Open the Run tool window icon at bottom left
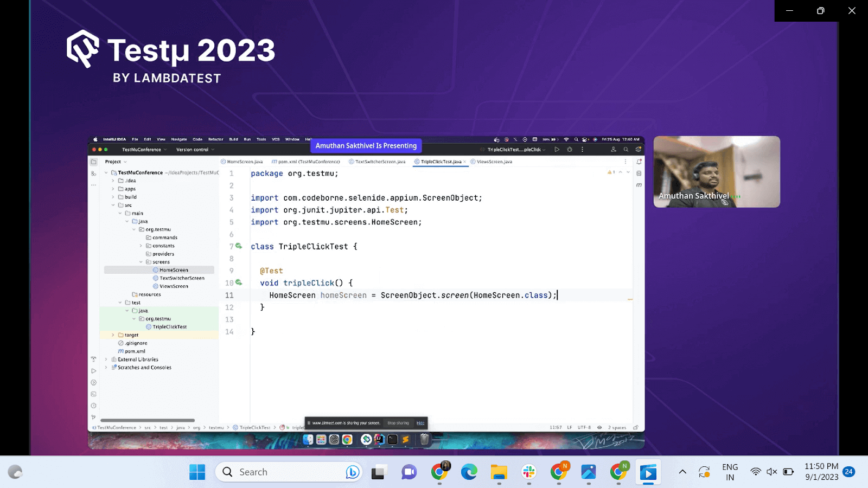Screen dimensions: 868x488 pyautogui.click(x=93, y=371)
